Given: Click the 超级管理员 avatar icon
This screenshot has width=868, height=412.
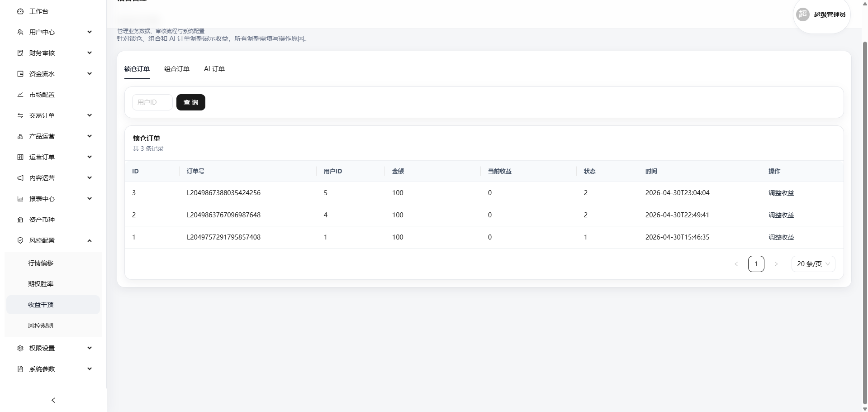Looking at the screenshot, I should [x=803, y=14].
